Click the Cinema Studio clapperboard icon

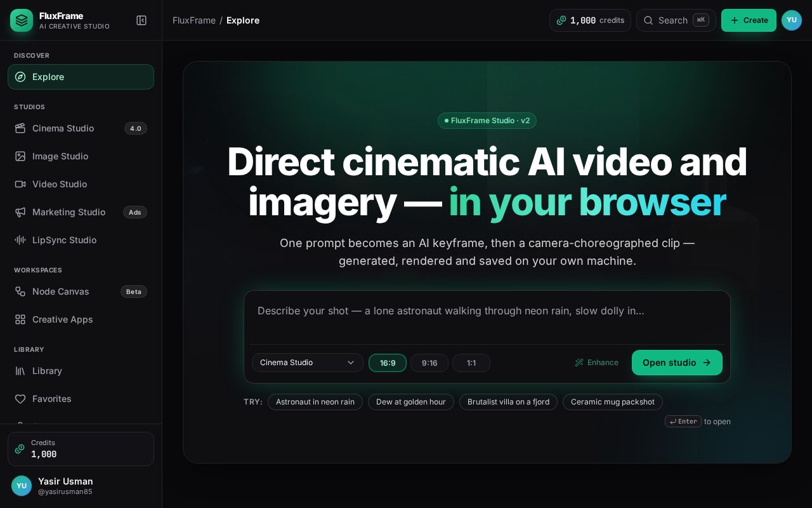(x=20, y=128)
